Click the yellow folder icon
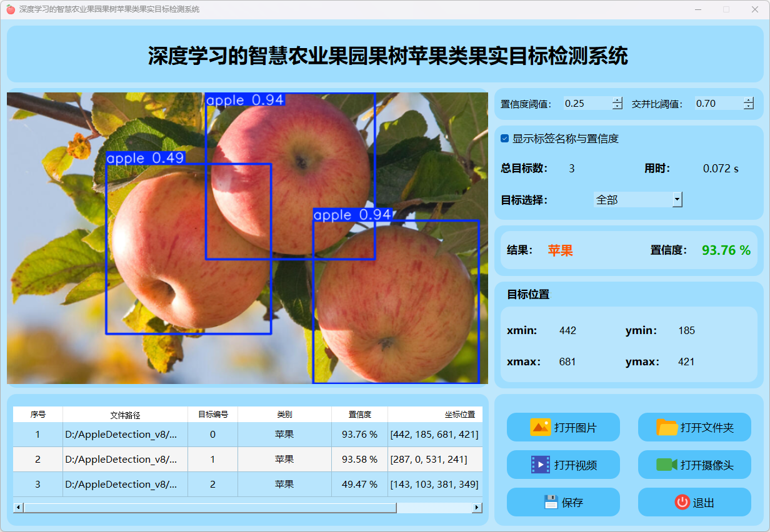Image resolution: width=770 pixels, height=532 pixels. 667,427
